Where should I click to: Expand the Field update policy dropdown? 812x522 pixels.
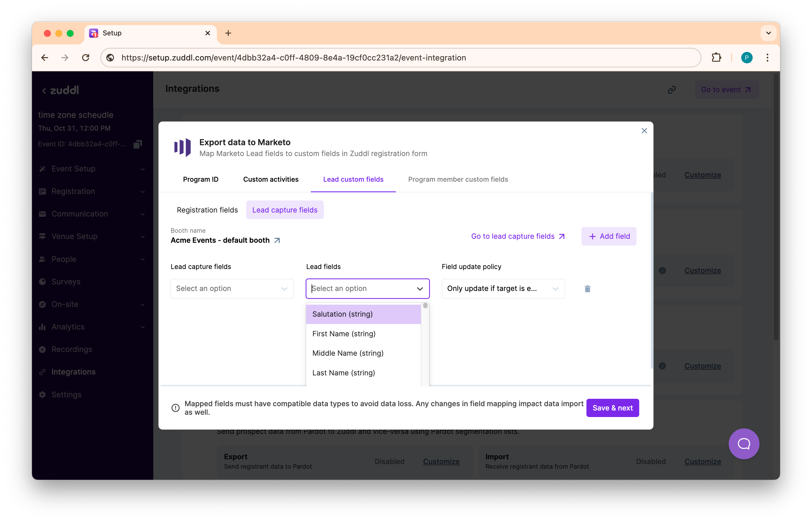[x=503, y=288]
